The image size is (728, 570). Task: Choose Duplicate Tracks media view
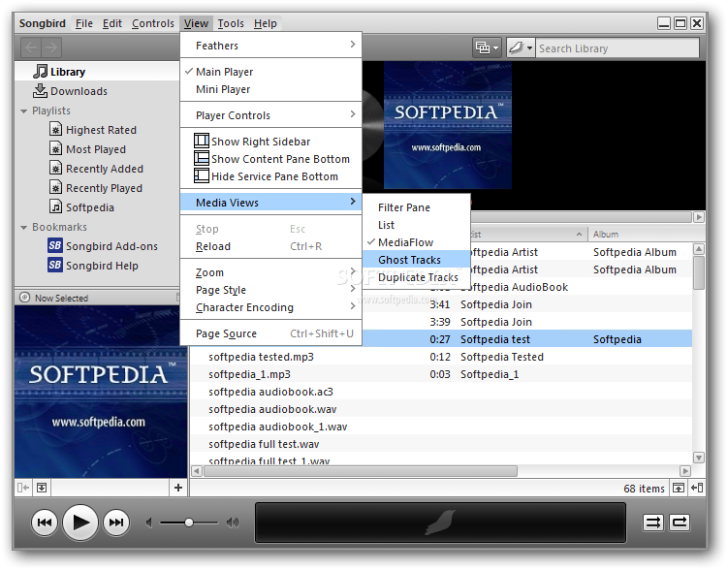pos(416,277)
